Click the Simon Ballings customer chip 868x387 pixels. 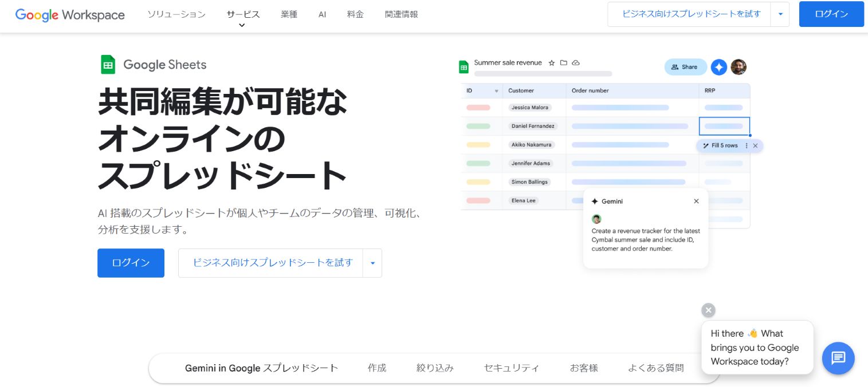(530, 182)
